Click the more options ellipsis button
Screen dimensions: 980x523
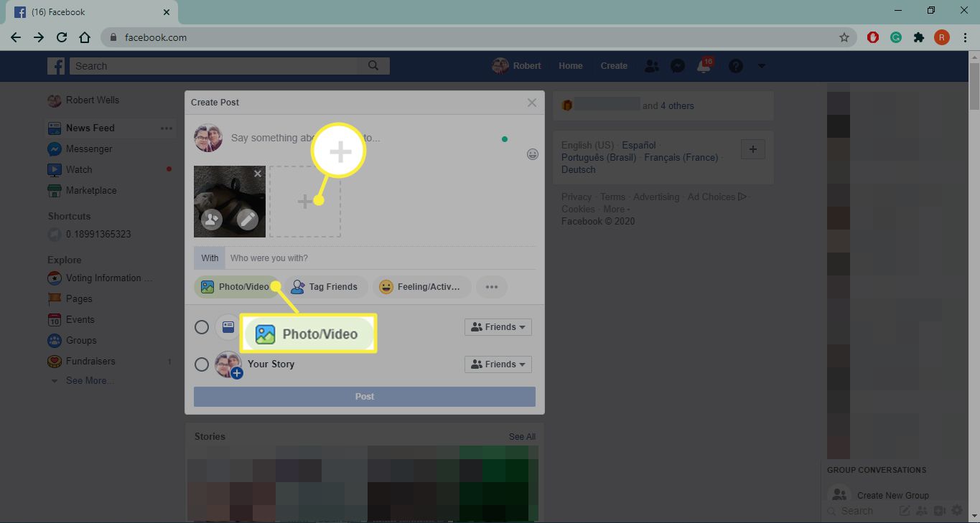pyautogui.click(x=492, y=287)
